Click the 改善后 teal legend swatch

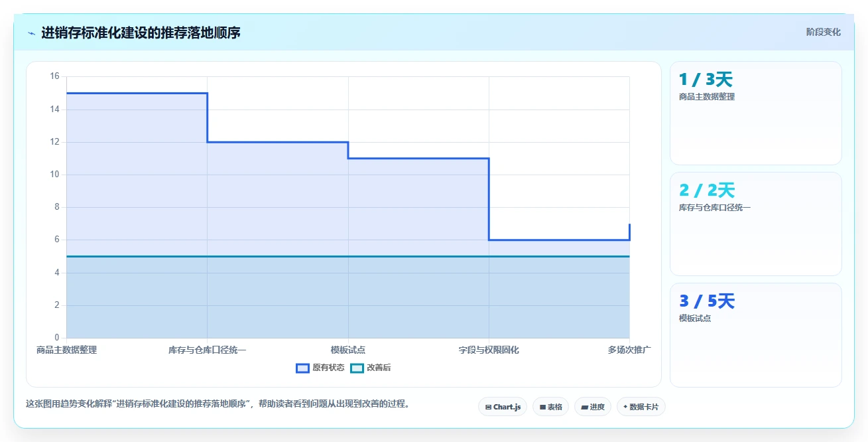pos(357,368)
